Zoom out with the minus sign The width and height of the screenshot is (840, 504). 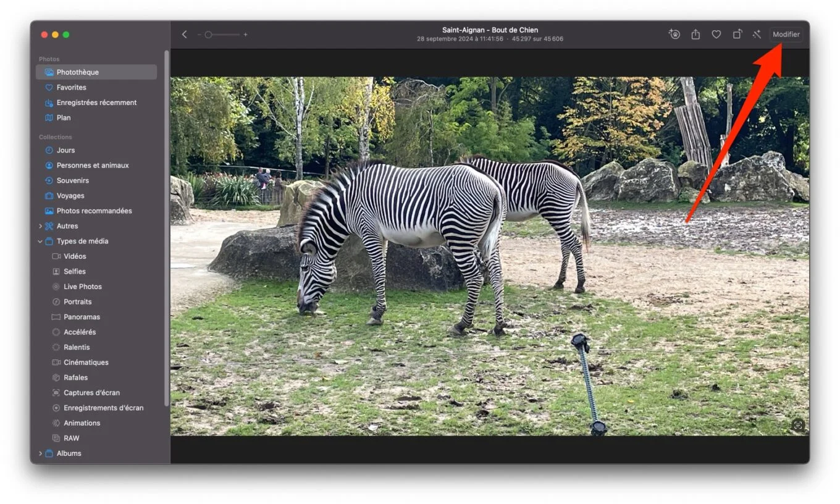pyautogui.click(x=199, y=35)
